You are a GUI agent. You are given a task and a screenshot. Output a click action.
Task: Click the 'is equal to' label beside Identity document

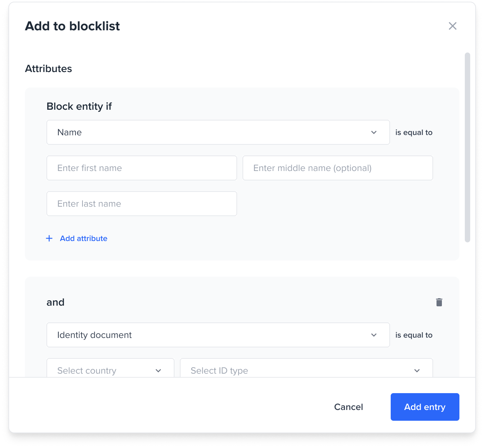[x=414, y=335]
